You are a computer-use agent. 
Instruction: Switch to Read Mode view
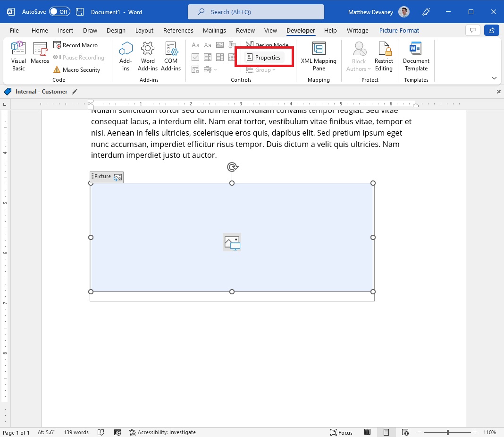coord(368,432)
